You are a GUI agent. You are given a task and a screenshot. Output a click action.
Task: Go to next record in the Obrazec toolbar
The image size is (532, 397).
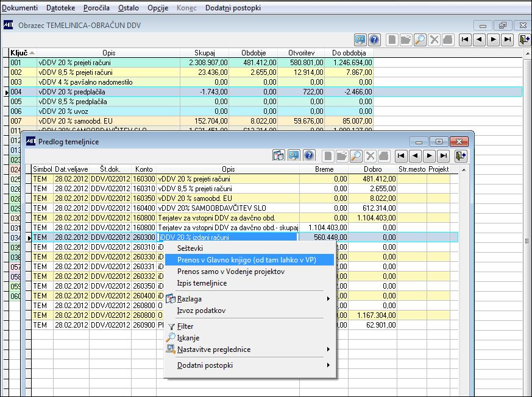click(493, 40)
